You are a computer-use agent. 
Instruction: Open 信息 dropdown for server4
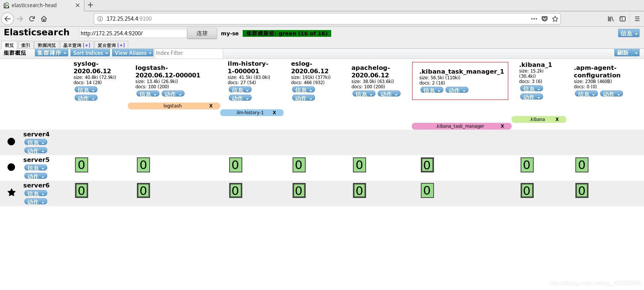pyautogui.click(x=36, y=142)
